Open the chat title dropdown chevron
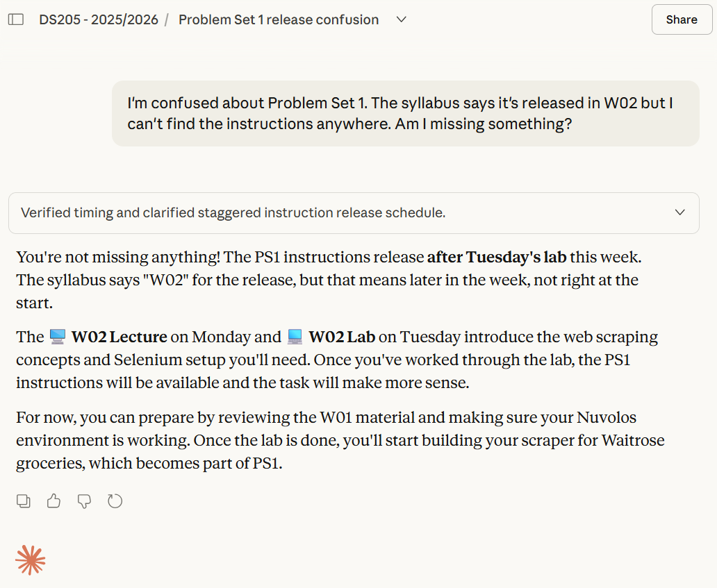Image resolution: width=717 pixels, height=588 pixels. (x=401, y=19)
